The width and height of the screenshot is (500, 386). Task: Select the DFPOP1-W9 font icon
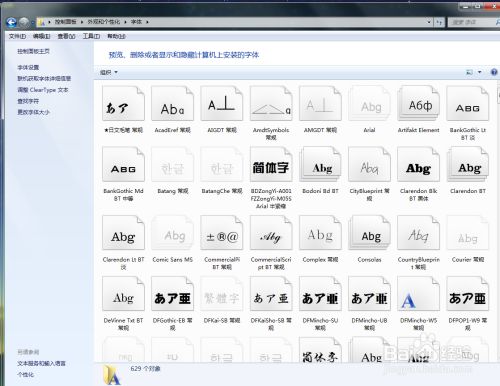tap(468, 294)
